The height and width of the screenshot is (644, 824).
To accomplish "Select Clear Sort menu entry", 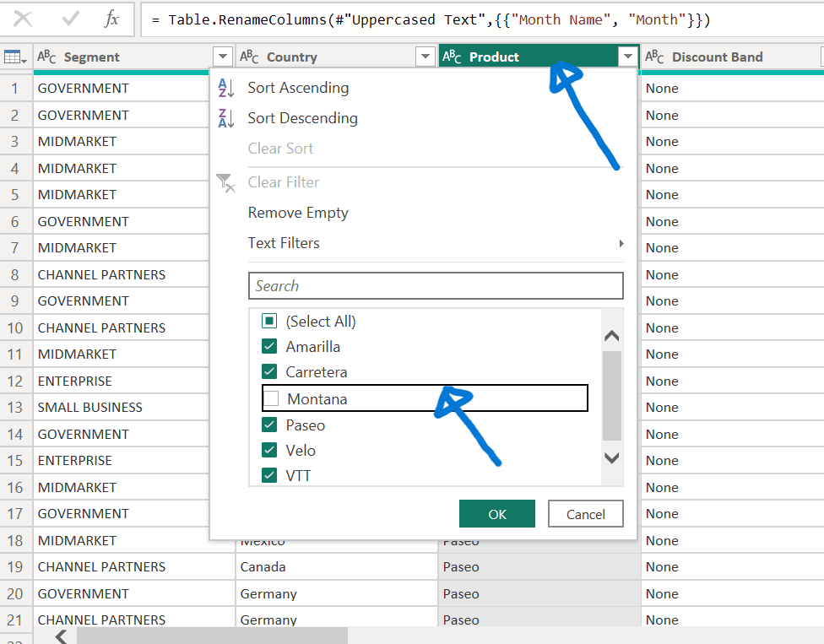I will 280,148.
